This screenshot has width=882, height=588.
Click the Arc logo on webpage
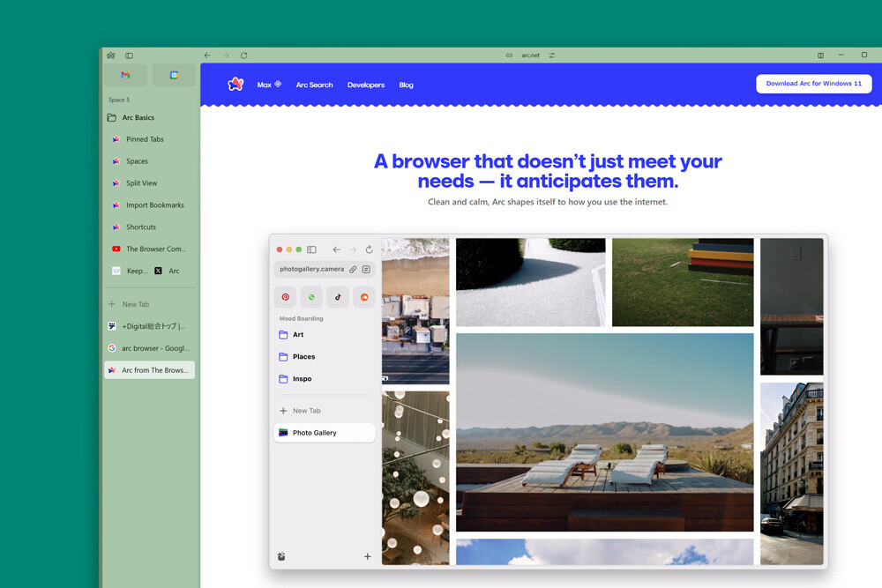click(235, 85)
